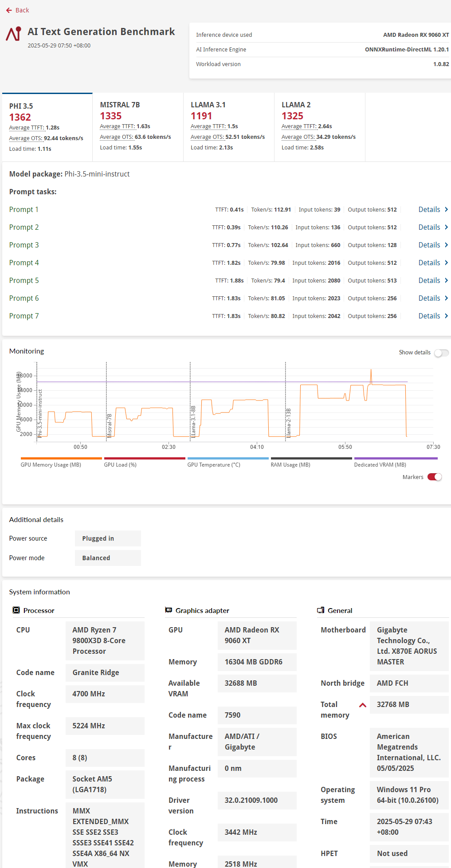Toggle GPU Memory Usage legend series
The height and width of the screenshot is (868, 451).
61,462
